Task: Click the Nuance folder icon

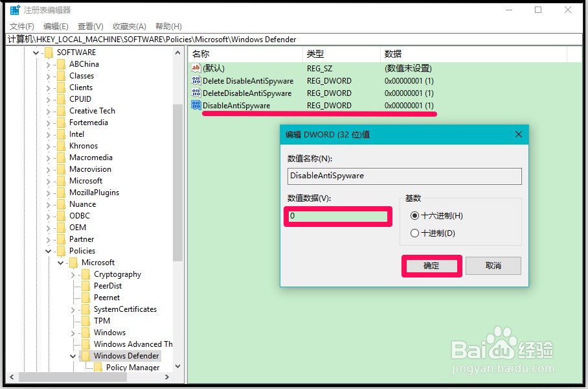Action: (x=61, y=204)
